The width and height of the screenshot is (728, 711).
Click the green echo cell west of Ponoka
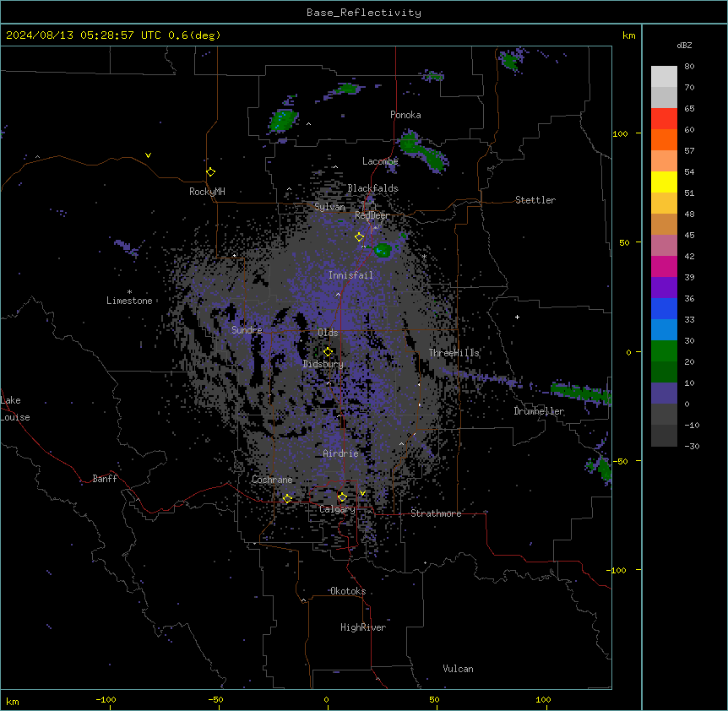click(283, 120)
